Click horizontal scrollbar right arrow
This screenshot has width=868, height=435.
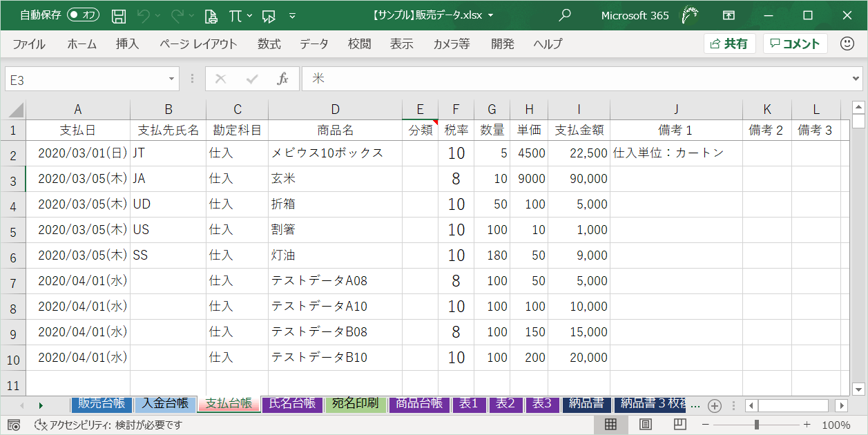841,405
